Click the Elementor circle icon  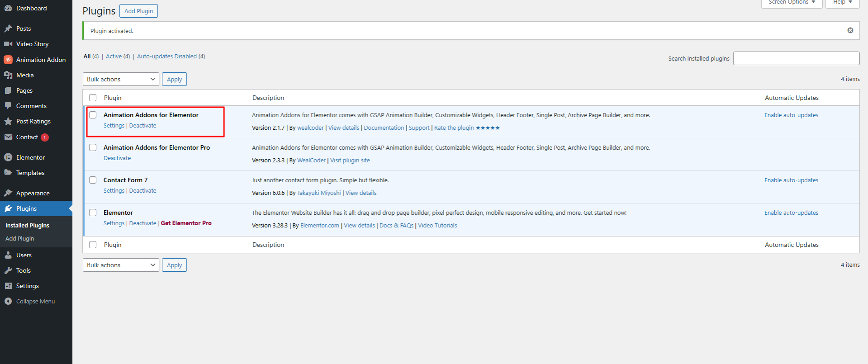coord(8,157)
